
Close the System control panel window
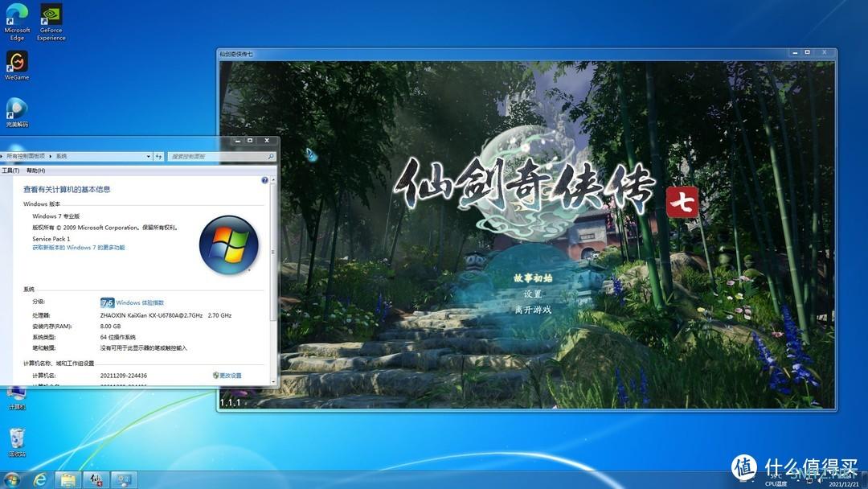(x=267, y=142)
